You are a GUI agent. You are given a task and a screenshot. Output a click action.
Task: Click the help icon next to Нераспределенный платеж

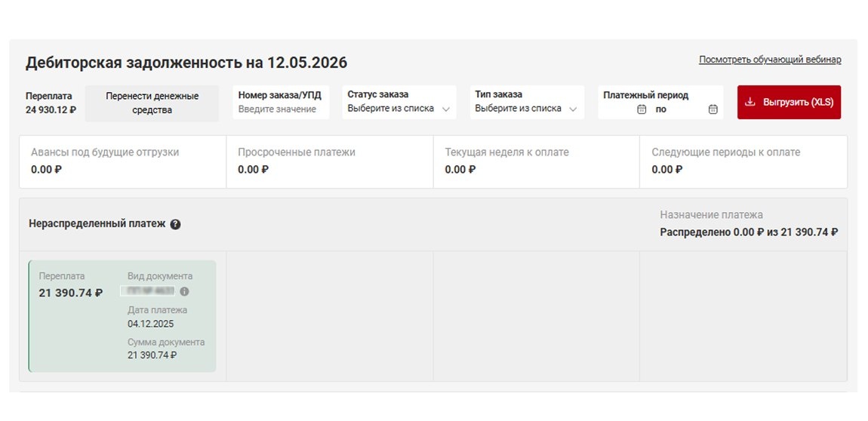click(x=175, y=224)
